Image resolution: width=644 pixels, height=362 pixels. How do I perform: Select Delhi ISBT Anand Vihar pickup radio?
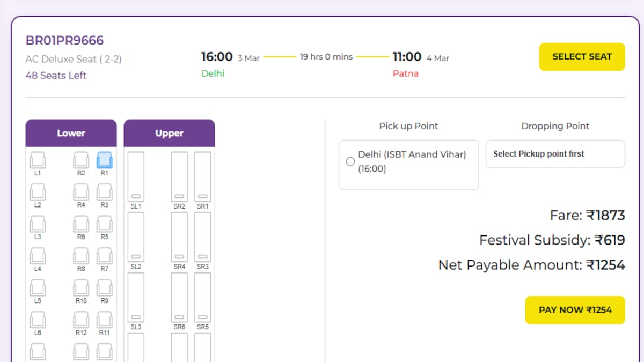(x=350, y=161)
